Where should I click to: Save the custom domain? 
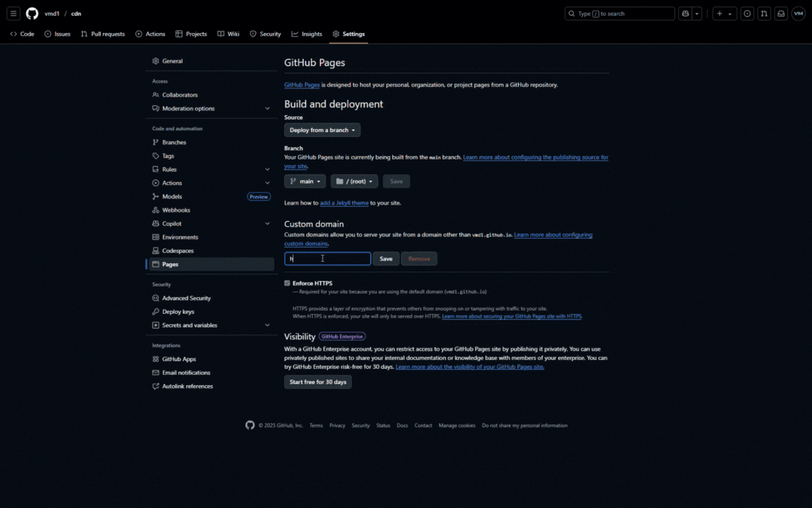click(386, 259)
